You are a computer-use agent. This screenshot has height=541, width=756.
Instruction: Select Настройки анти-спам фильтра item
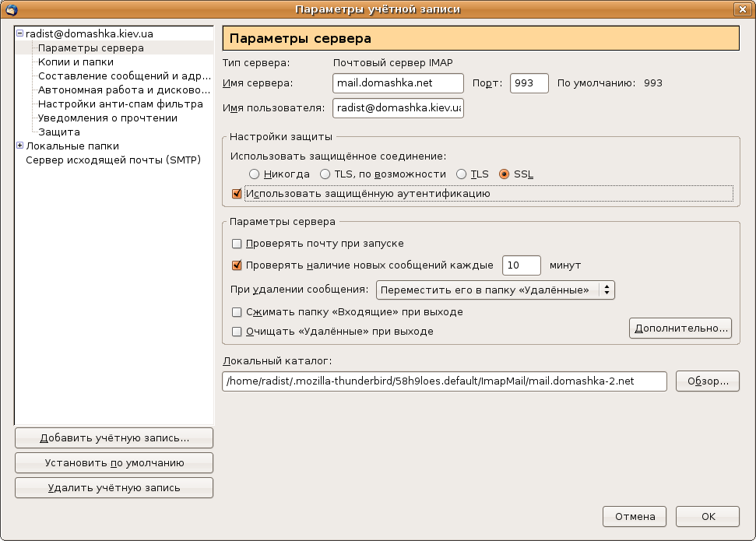120,104
